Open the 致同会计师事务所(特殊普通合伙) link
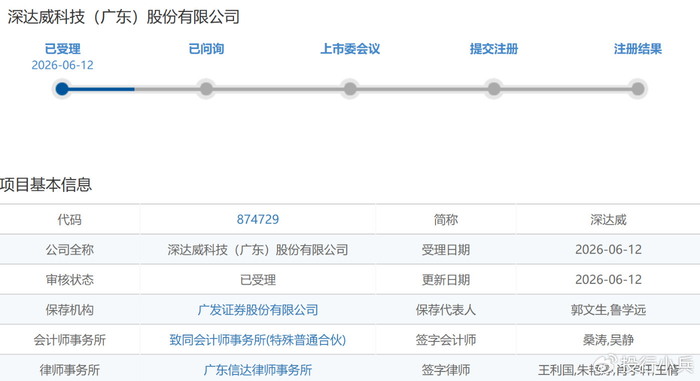 tap(258, 340)
